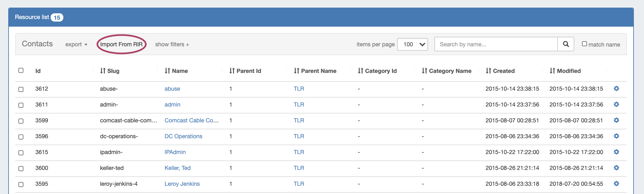The height and width of the screenshot is (194, 644).
Task: Sort contacts by the Slug column
Action: pyautogui.click(x=110, y=71)
